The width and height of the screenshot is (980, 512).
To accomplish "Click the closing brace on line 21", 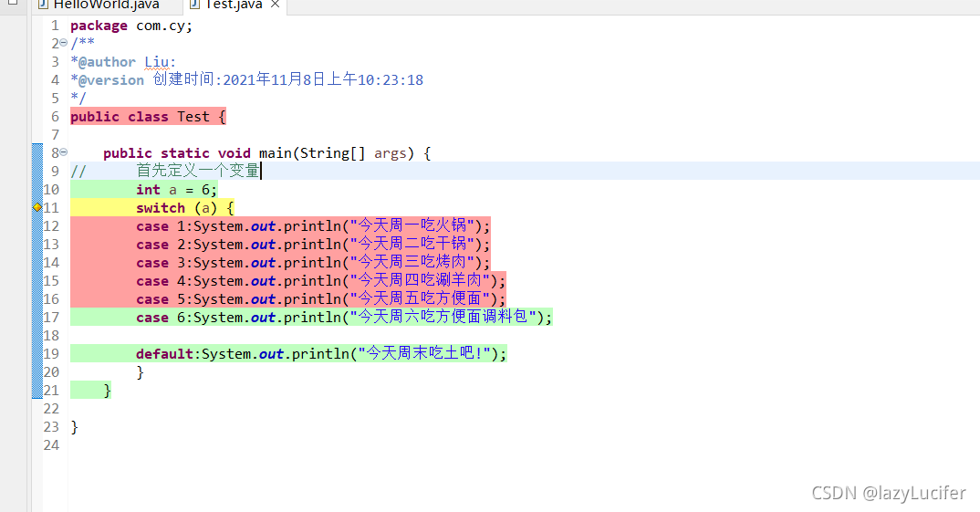I will point(107,391).
